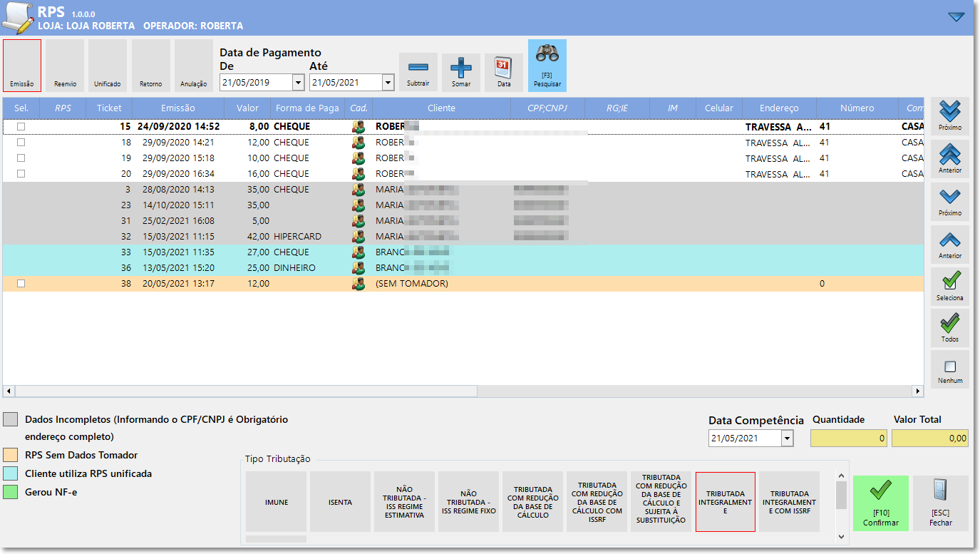Sort by the Ticket column header

click(109, 108)
